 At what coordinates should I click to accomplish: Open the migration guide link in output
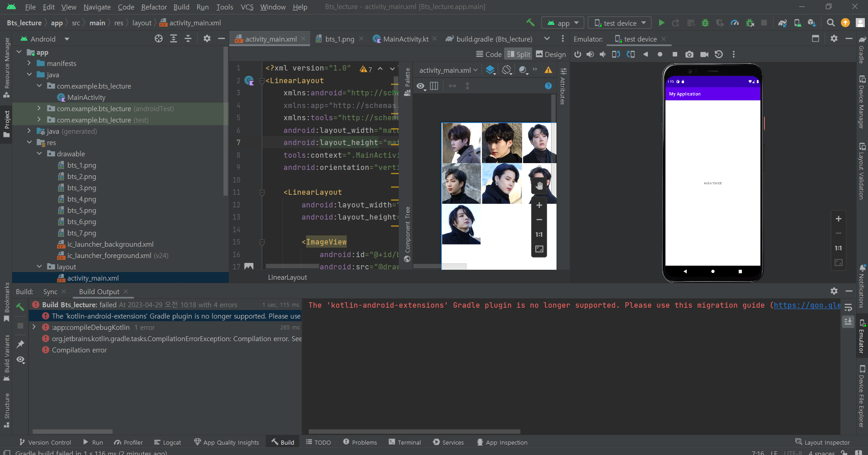tap(807, 305)
